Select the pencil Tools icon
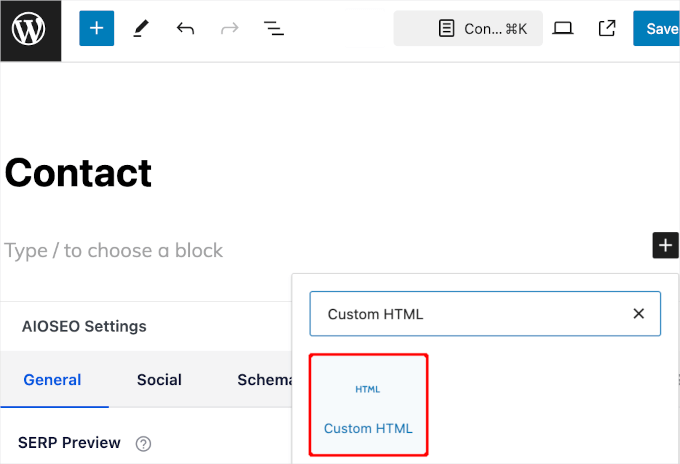Screen dimensions: 680x464 (141, 29)
